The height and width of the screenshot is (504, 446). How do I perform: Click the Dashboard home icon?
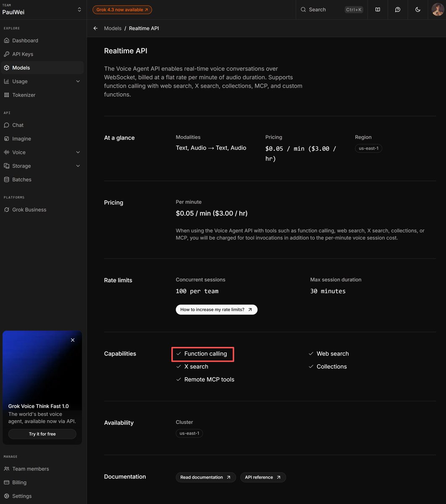pyautogui.click(x=6, y=40)
